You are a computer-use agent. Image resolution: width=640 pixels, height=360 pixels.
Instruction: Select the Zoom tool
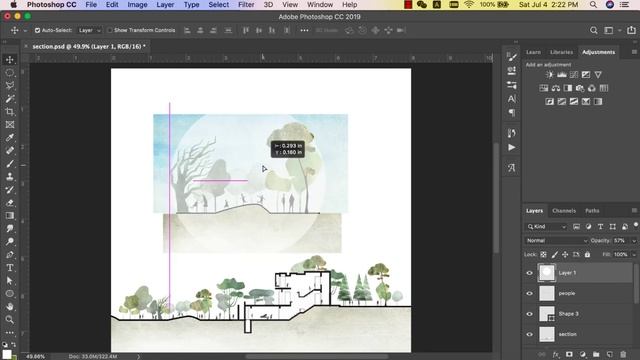point(10,320)
